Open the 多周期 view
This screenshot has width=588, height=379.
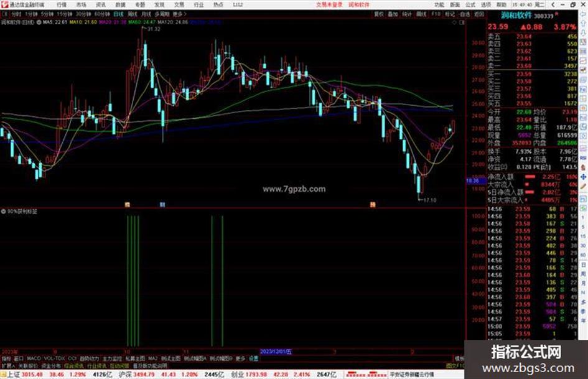[162, 14]
